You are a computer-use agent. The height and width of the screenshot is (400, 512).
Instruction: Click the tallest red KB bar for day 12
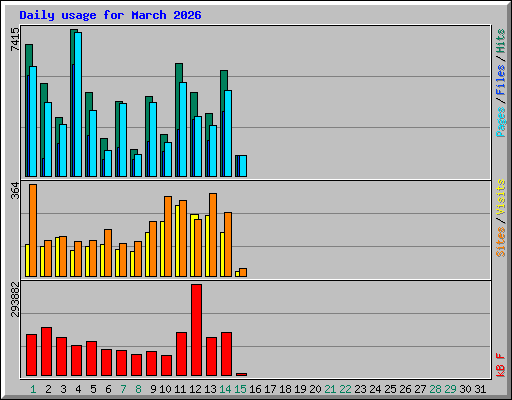pos(196,330)
